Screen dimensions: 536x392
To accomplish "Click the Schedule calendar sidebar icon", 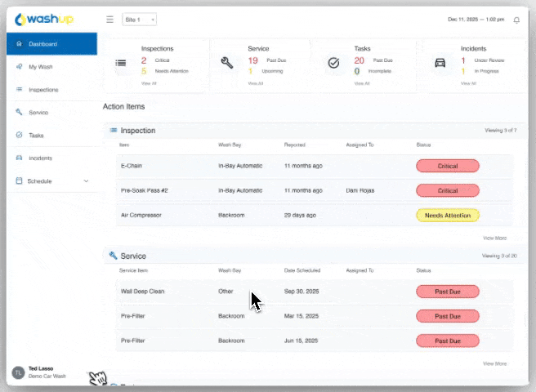I will click(19, 180).
